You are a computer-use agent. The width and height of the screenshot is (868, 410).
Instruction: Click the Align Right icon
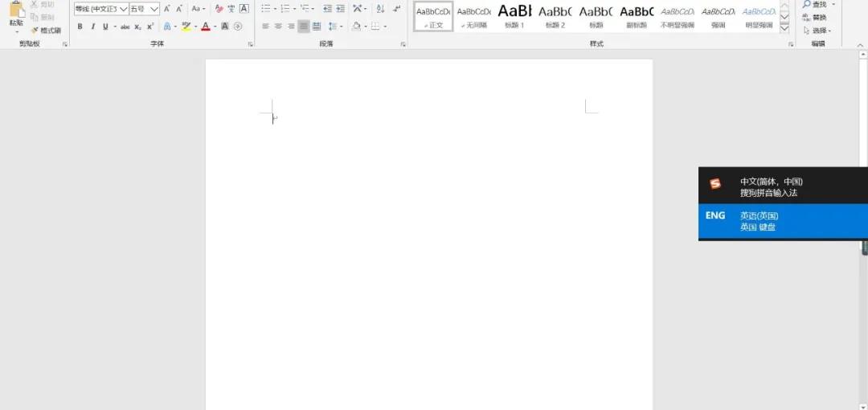291,27
